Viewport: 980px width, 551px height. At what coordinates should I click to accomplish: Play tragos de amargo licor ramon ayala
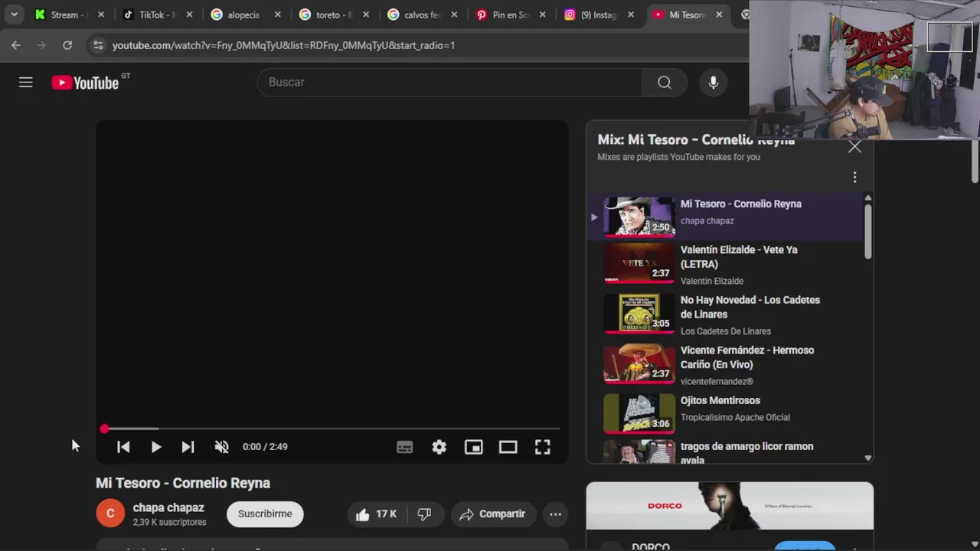[x=726, y=452]
